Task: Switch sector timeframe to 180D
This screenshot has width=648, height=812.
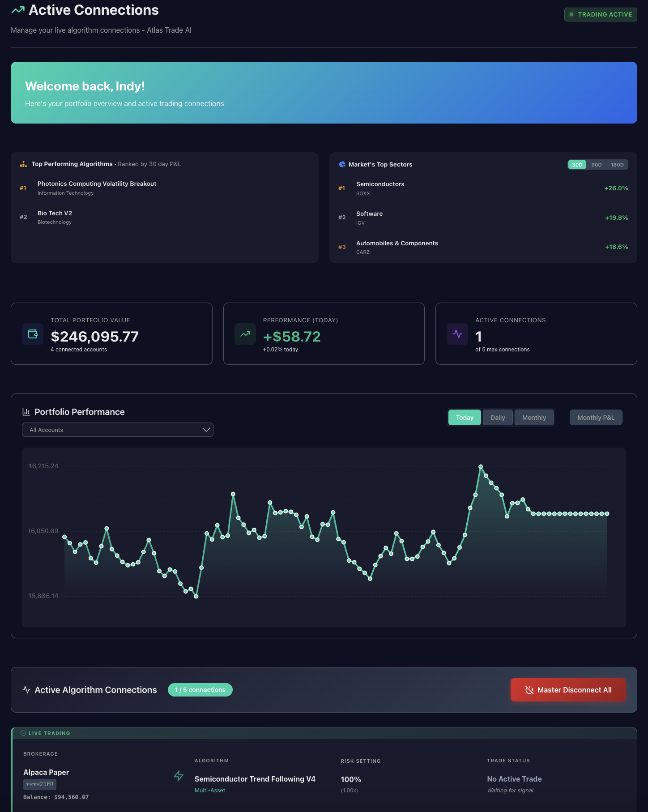Action: (x=617, y=165)
